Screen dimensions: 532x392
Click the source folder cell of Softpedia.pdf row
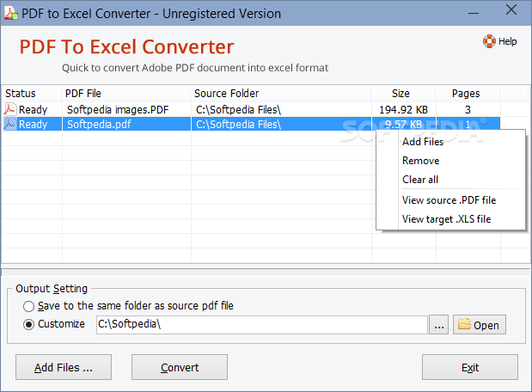281,124
